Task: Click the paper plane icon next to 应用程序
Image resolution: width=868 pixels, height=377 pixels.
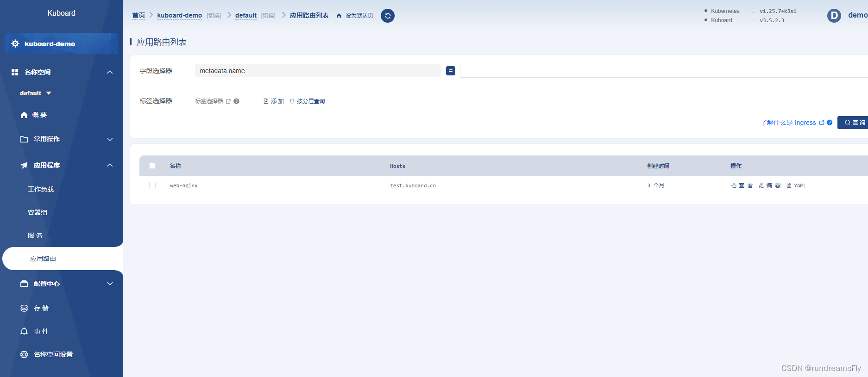Action: pyautogui.click(x=24, y=165)
